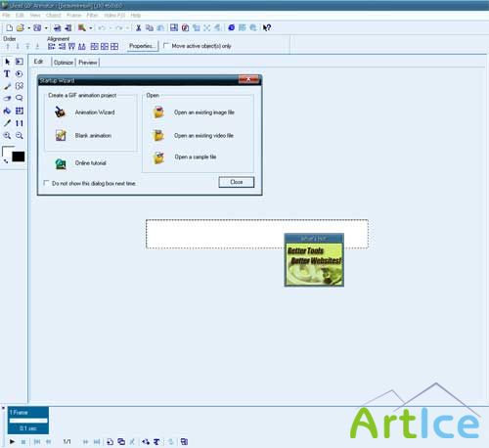Click the Close button in Startup Wizard
This screenshot has height=448, width=489.
(237, 182)
